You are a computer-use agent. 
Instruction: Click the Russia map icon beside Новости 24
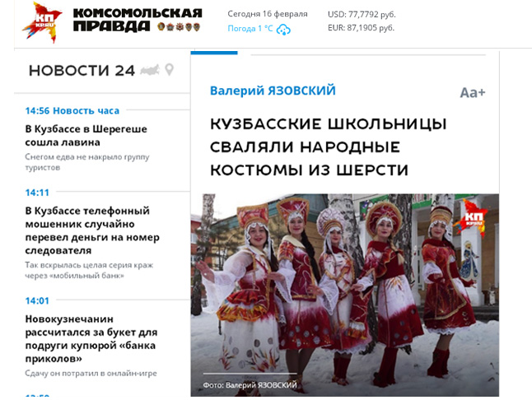click(150, 70)
